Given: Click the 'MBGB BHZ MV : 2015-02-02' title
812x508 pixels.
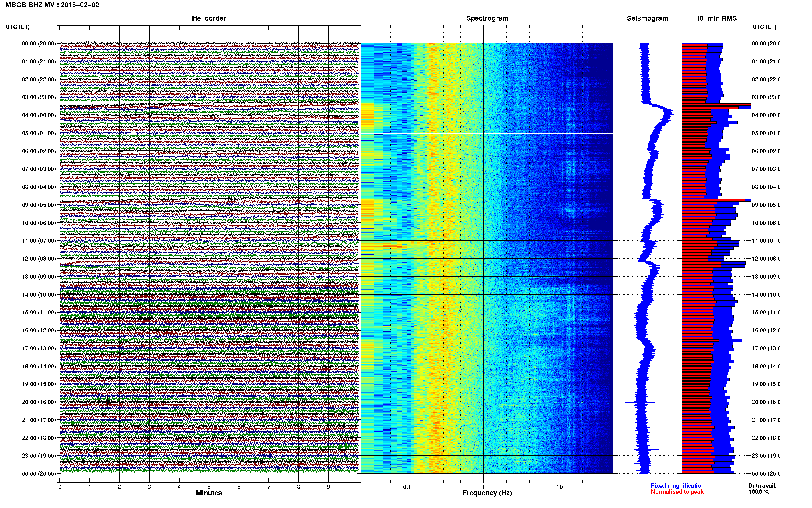Looking at the screenshot, I should click(52, 5).
